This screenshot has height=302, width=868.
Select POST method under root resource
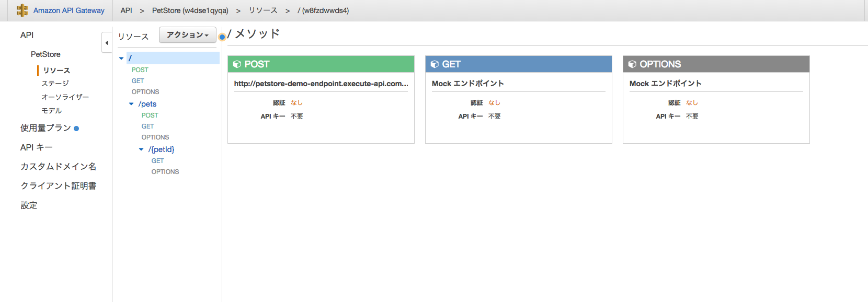click(140, 70)
